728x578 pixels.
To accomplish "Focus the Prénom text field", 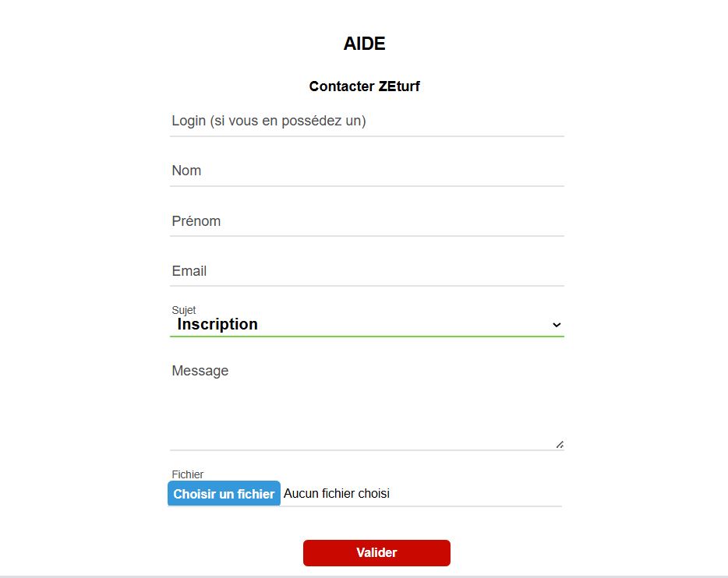I will 367,220.
